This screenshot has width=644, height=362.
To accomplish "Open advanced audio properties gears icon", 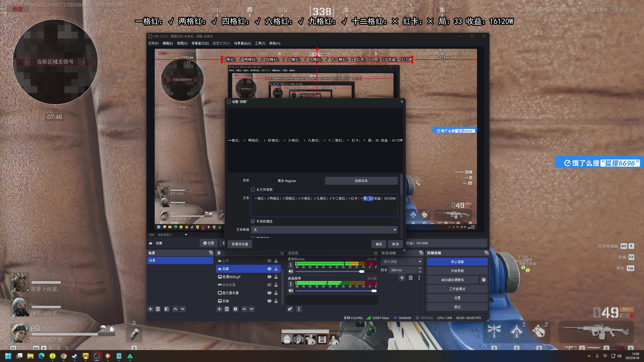I will [290, 309].
